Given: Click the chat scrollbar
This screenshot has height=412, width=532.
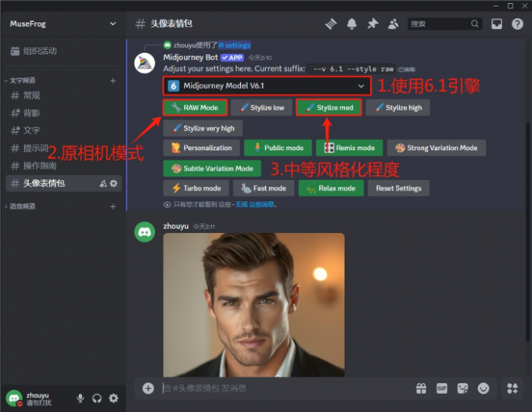Looking at the screenshot, I should (527, 231).
